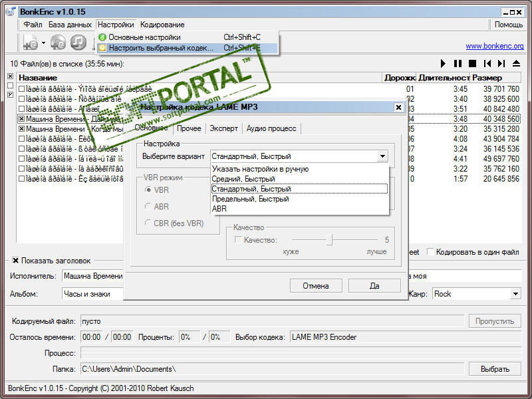The height and width of the screenshot is (399, 532).
Task: Click the green Основные настройки menu icon
Action: (x=102, y=37)
